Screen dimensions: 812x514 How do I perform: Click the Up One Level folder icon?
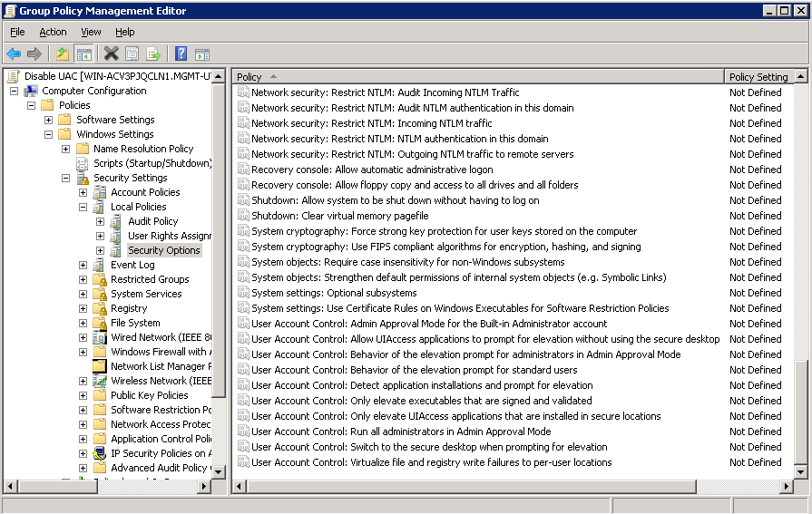click(62, 54)
